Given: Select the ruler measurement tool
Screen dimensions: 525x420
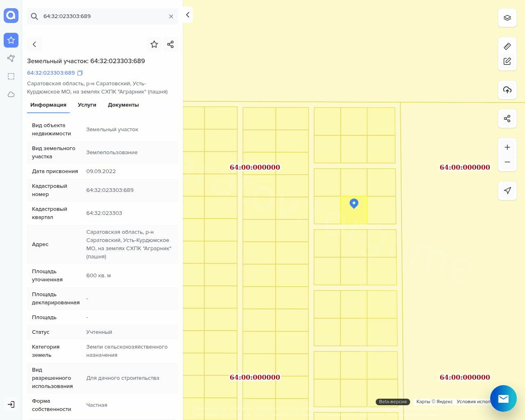Looking at the screenshot, I should (x=507, y=46).
